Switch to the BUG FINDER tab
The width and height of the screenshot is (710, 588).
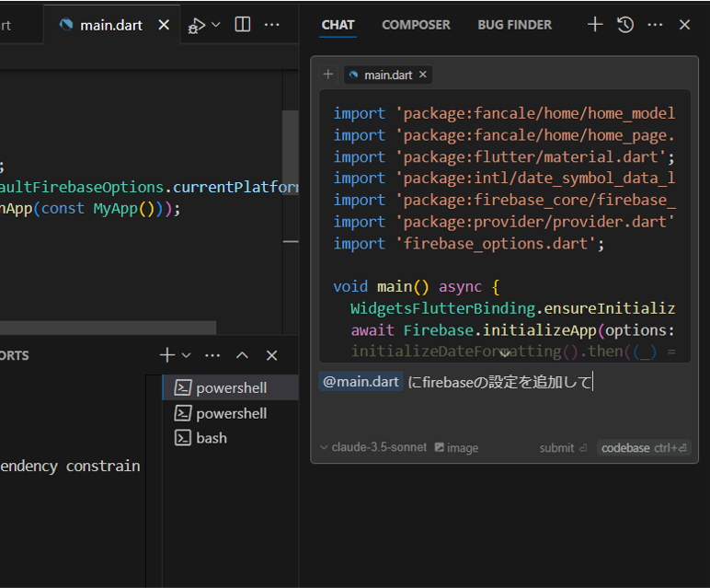coord(515,25)
